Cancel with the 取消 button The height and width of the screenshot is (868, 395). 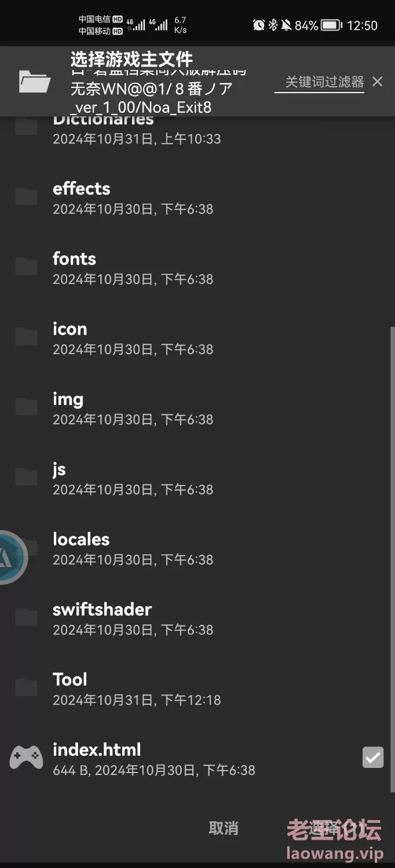224,828
